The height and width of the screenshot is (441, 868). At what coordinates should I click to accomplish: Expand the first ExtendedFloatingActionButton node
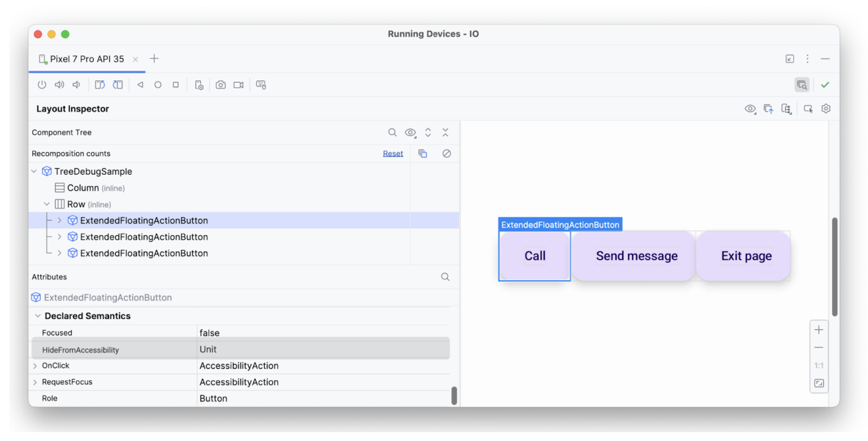(x=59, y=220)
